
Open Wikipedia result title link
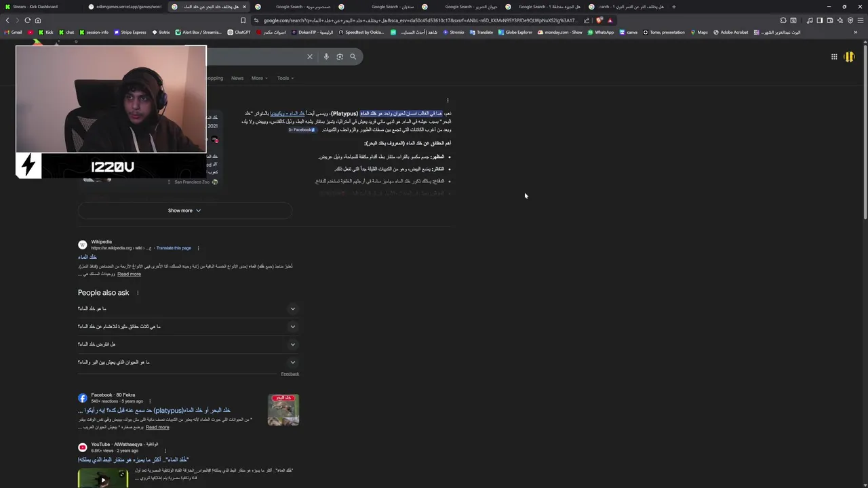pos(87,258)
